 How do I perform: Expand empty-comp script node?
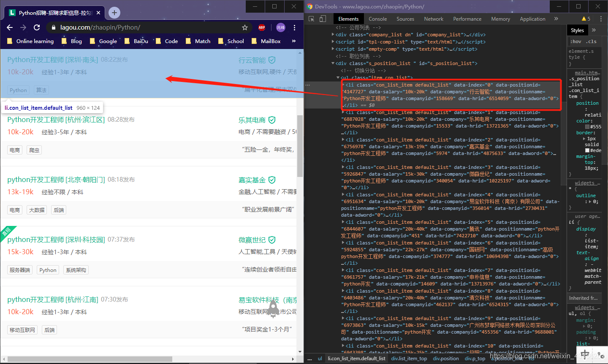click(333, 49)
